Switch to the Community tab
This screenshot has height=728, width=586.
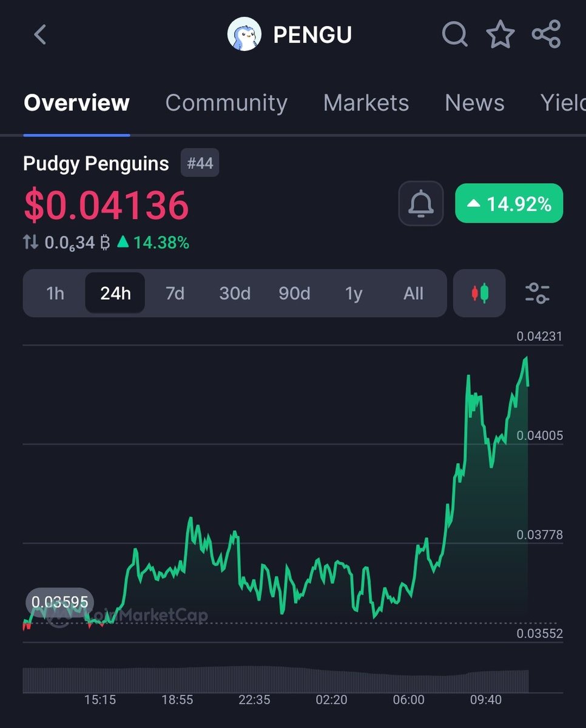coord(226,103)
